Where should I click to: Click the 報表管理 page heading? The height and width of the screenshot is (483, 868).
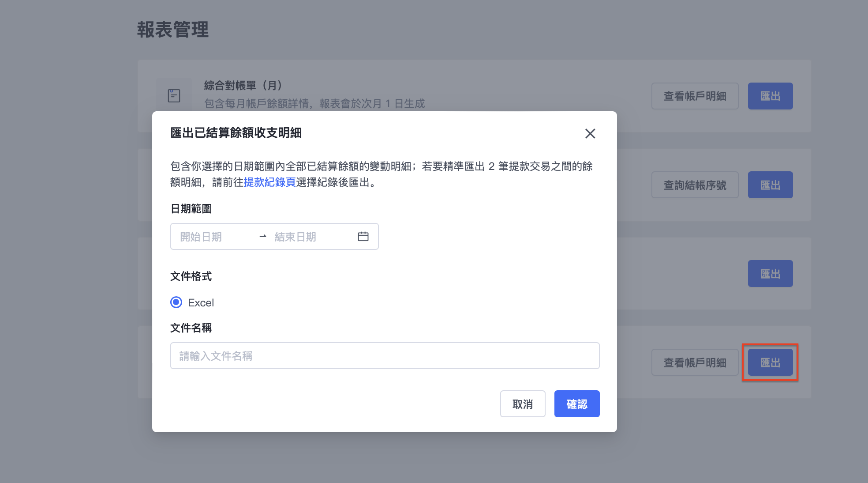[173, 30]
